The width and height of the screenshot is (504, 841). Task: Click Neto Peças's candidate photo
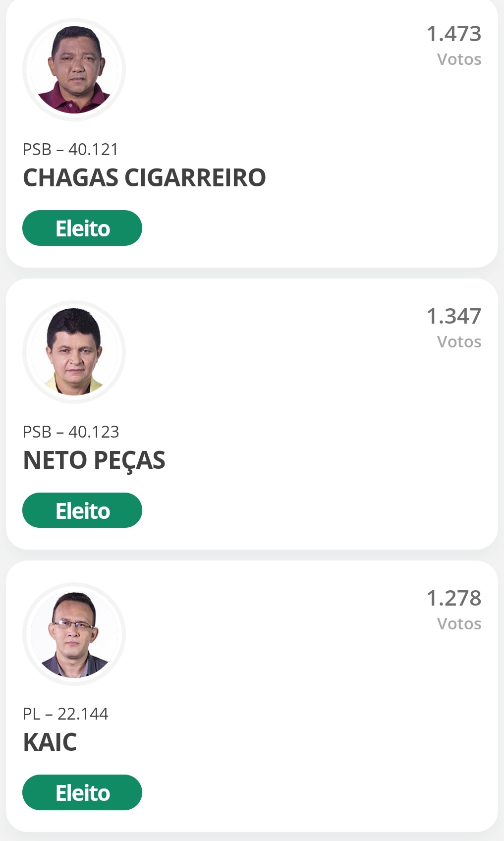pyautogui.click(x=74, y=352)
